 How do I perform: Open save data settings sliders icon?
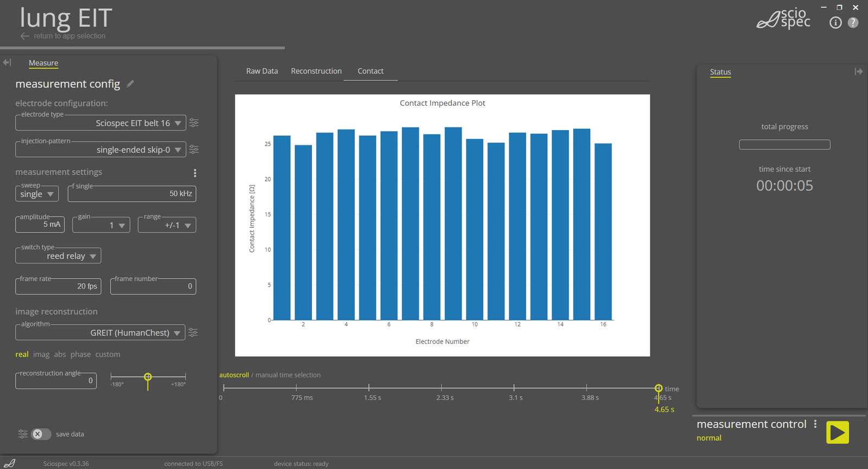(x=23, y=434)
